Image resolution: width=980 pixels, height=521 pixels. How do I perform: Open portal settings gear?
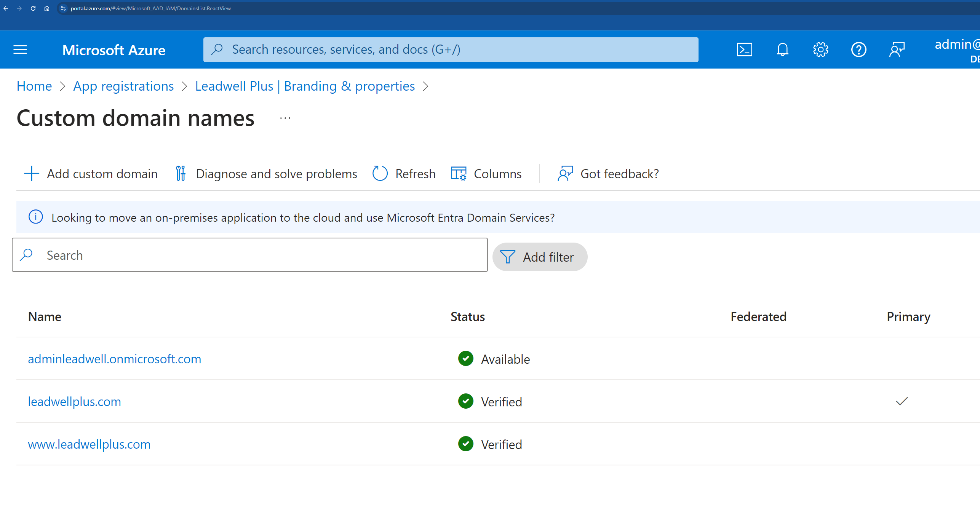pyautogui.click(x=820, y=50)
